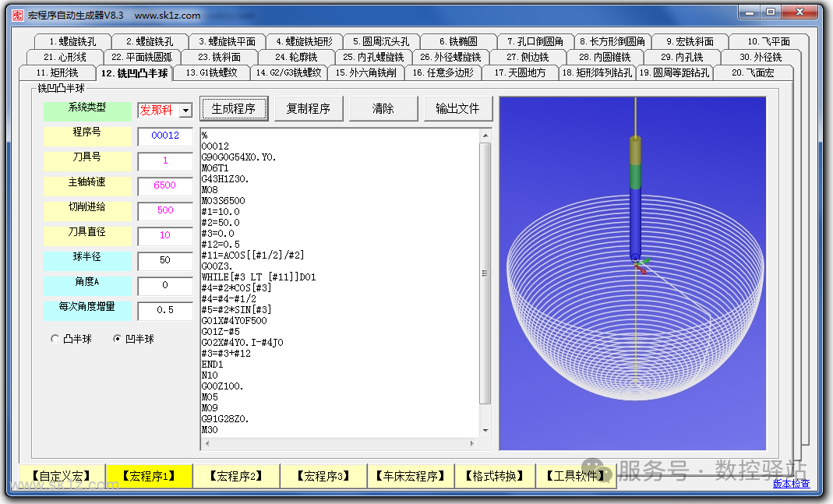
Task: Go to tab 8. 长方形倒圆角
Action: (x=612, y=41)
